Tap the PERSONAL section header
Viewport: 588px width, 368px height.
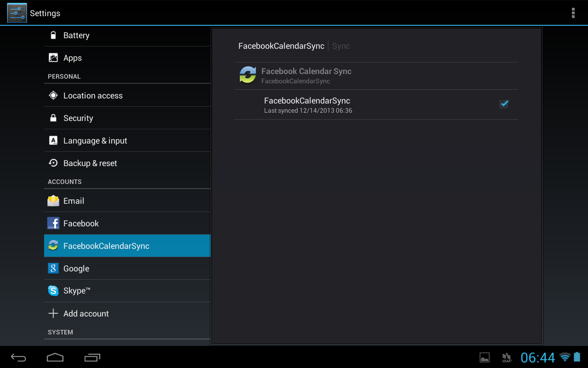(64, 76)
